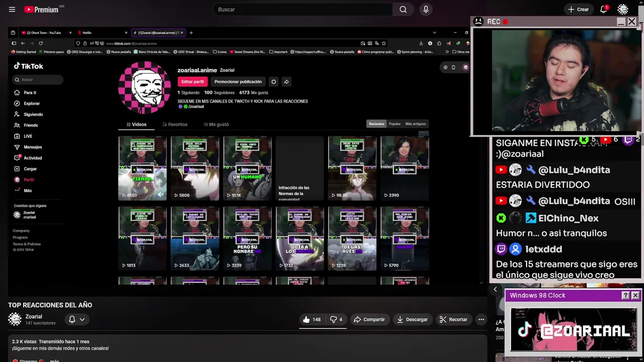Like the video with 148 likes

[312, 319]
